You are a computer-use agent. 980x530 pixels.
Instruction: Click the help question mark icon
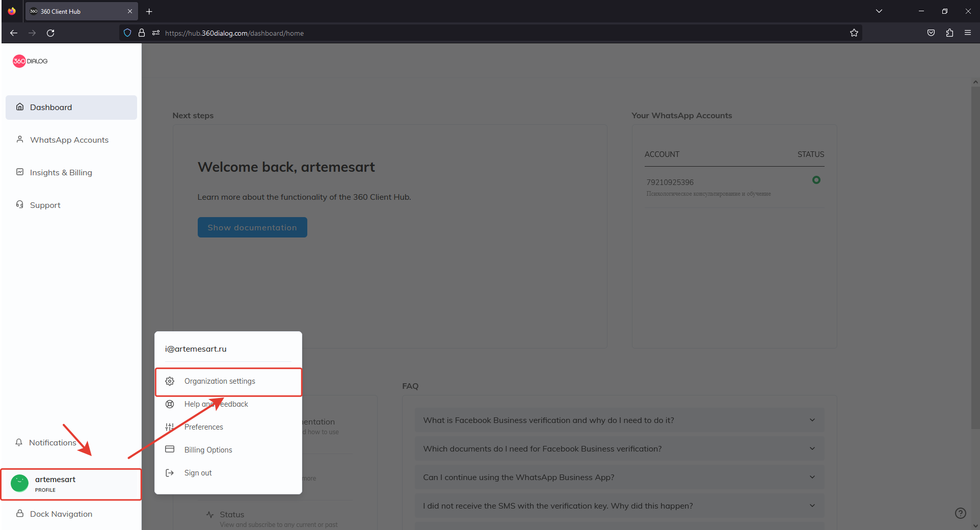pyautogui.click(x=960, y=513)
